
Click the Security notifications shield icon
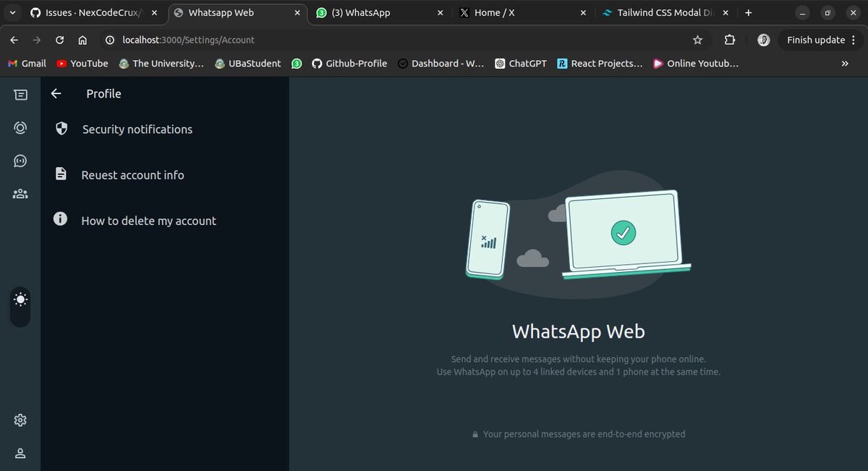(61, 127)
